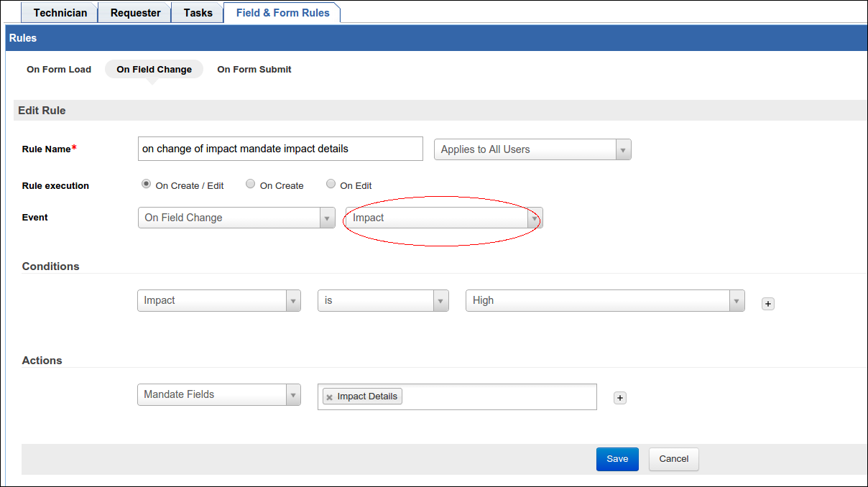The width and height of the screenshot is (868, 487).
Task: Open the Requester tab
Action: (135, 12)
